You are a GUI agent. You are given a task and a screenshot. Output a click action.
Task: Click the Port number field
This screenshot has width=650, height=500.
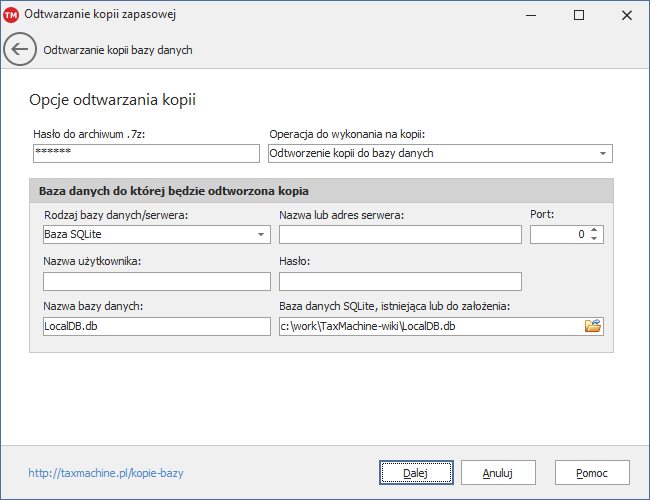558,234
